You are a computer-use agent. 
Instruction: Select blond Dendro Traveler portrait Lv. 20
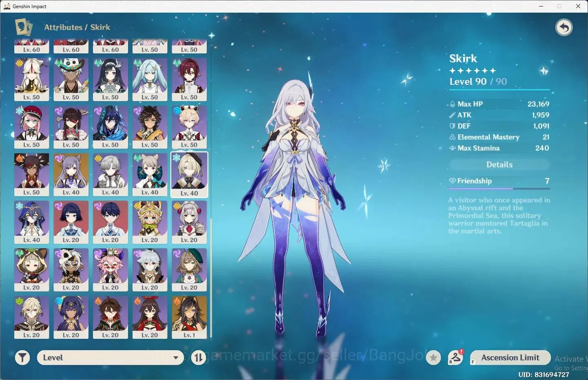[31, 318]
